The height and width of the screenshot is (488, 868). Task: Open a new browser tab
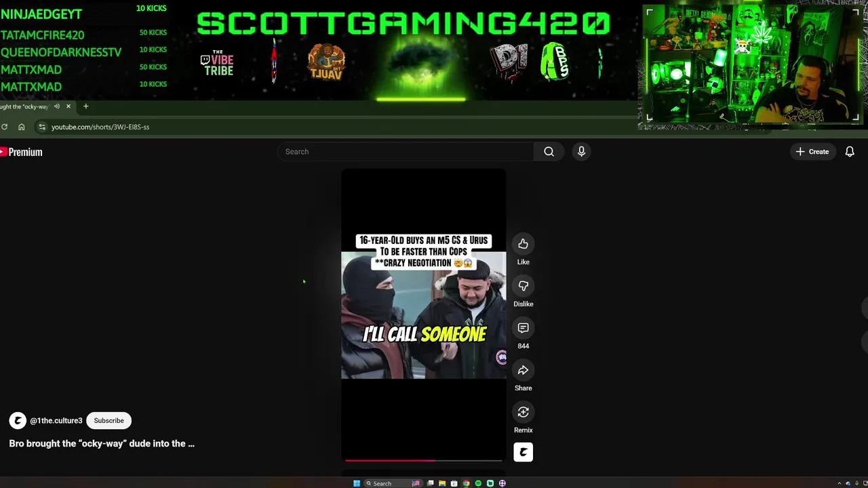click(x=85, y=106)
